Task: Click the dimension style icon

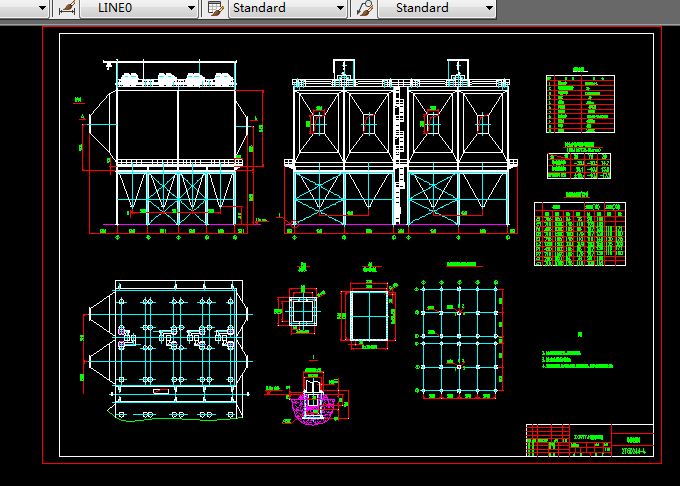Action: (x=215, y=8)
